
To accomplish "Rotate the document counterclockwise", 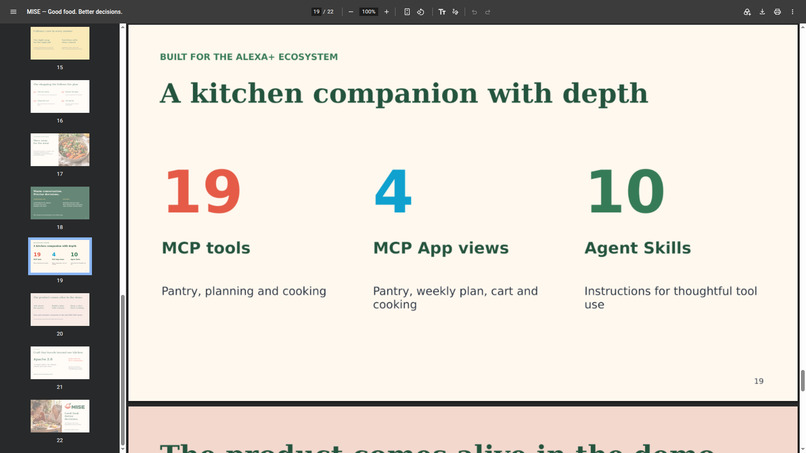I will (x=420, y=12).
